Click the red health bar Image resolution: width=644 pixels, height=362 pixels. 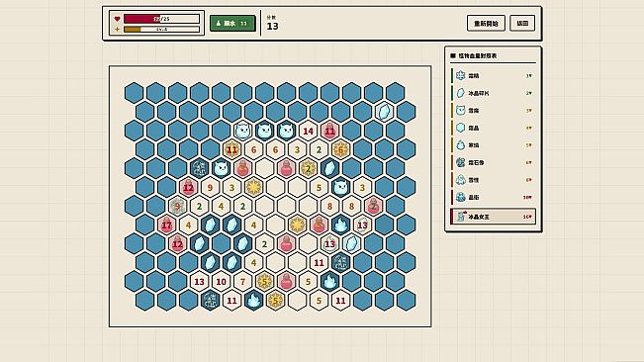(x=162, y=19)
